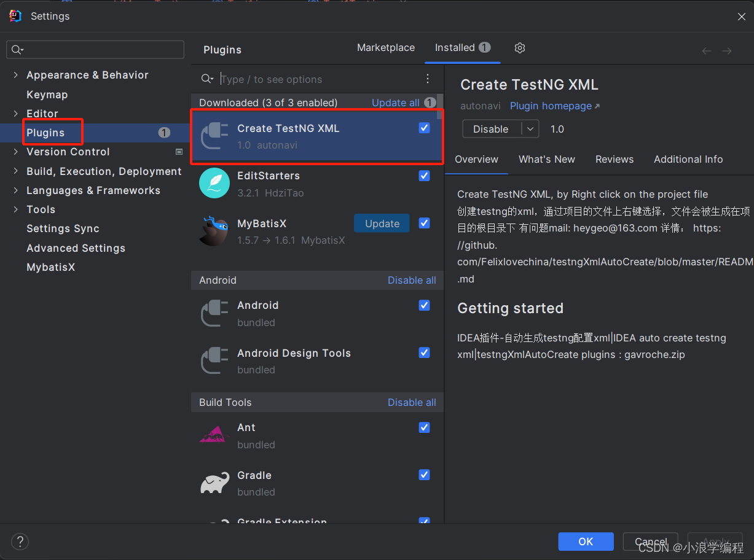Click the Android plugin plug icon
Image resolution: width=754 pixels, height=560 pixels.
click(214, 313)
